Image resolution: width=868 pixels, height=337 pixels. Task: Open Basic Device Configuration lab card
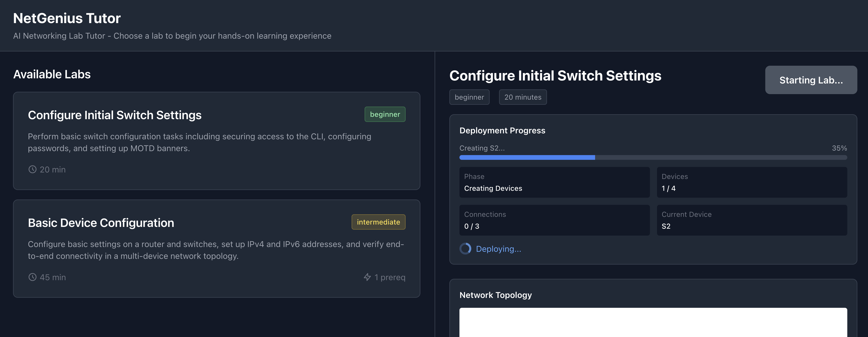pos(216,249)
